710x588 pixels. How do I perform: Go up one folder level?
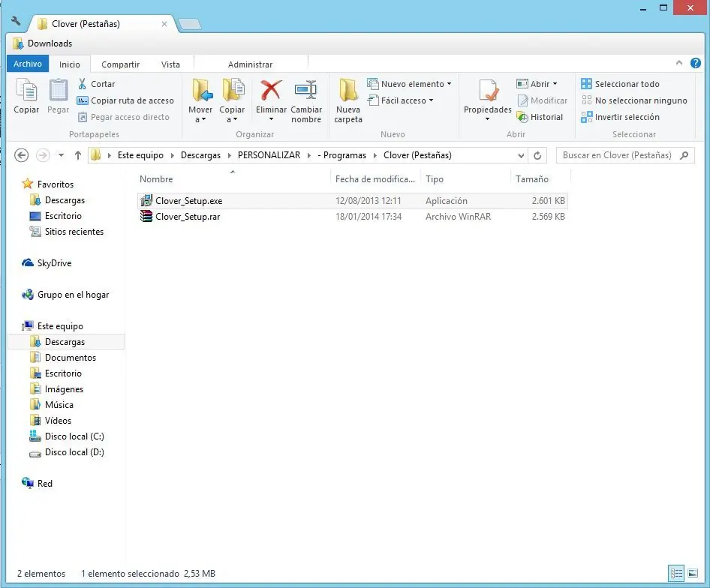78,155
